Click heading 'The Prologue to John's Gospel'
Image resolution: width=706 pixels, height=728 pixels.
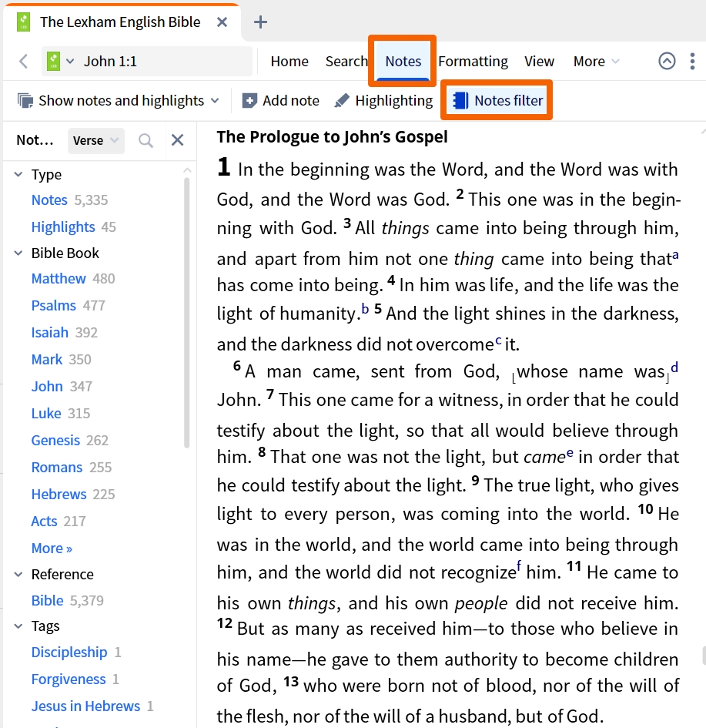point(332,137)
